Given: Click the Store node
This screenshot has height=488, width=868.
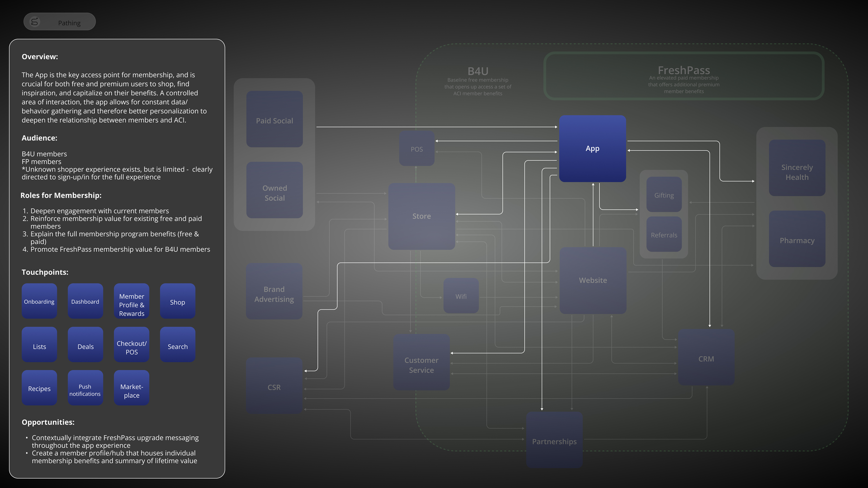Looking at the screenshot, I should pyautogui.click(x=421, y=216).
